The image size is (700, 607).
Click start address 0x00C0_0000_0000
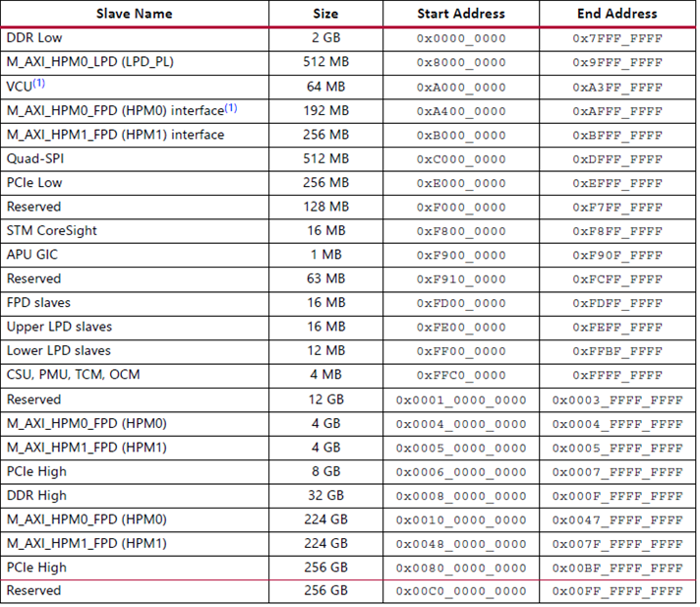click(461, 591)
